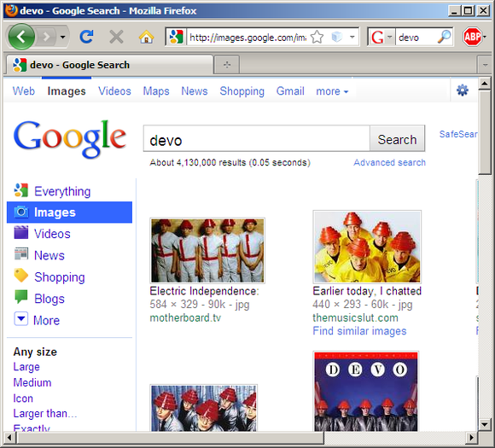Click the Find similar images link
The width and height of the screenshot is (495, 448).
tap(359, 331)
